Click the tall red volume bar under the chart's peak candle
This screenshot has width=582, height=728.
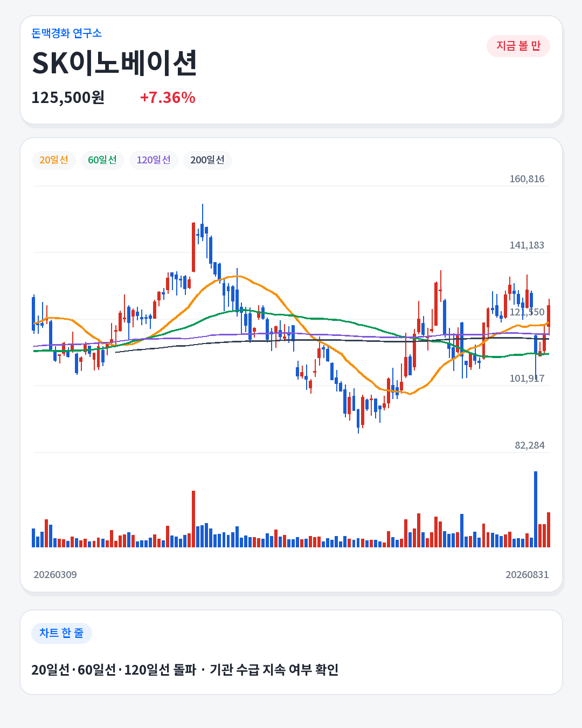[193, 519]
